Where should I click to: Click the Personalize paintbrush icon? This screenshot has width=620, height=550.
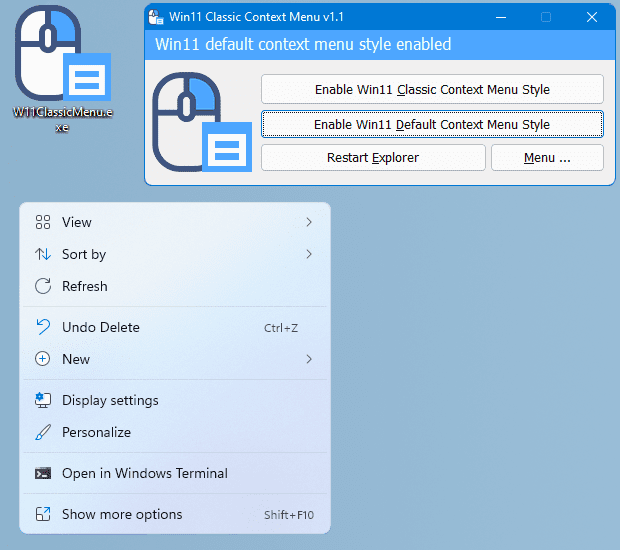(43, 432)
